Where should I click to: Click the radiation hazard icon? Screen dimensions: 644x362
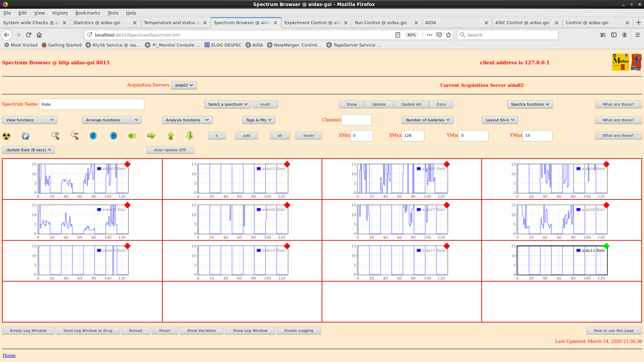[6, 136]
